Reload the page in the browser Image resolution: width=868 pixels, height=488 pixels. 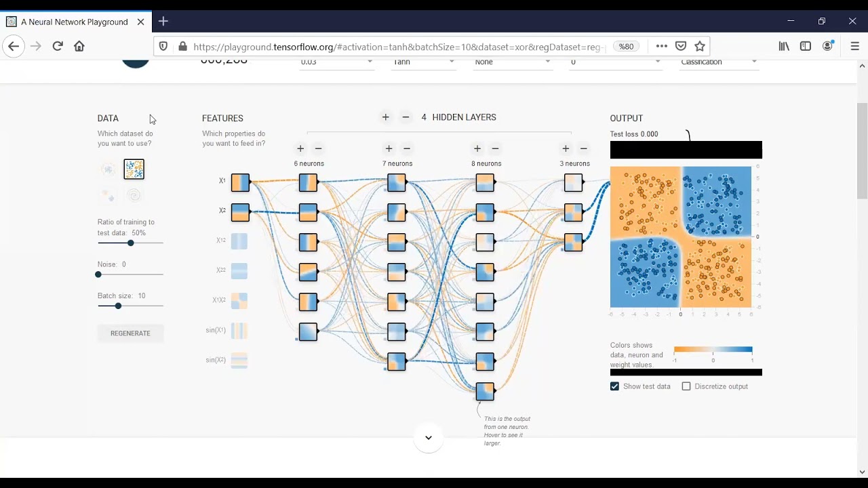tap(58, 46)
